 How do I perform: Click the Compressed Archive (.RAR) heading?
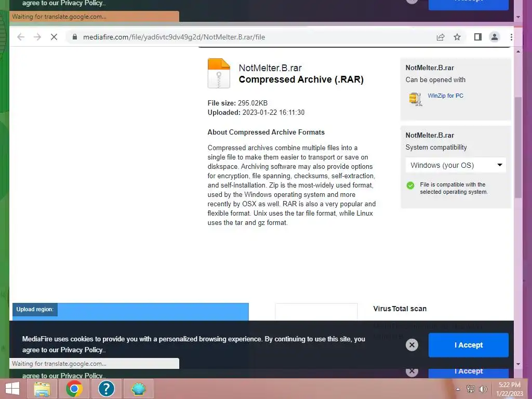301,79
